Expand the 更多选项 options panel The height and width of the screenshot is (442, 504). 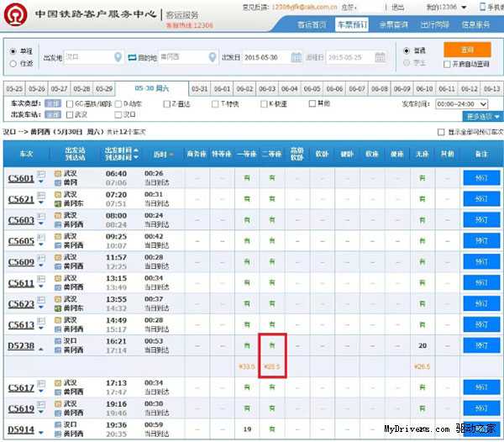(482, 116)
